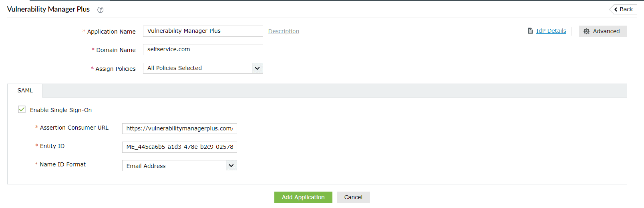This screenshot has width=644, height=208.
Task: Open the IdP Details link
Action: pyautogui.click(x=551, y=31)
